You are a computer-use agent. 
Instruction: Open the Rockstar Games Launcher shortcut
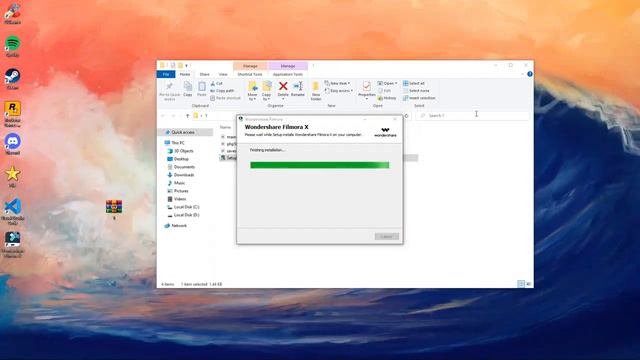point(13,114)
